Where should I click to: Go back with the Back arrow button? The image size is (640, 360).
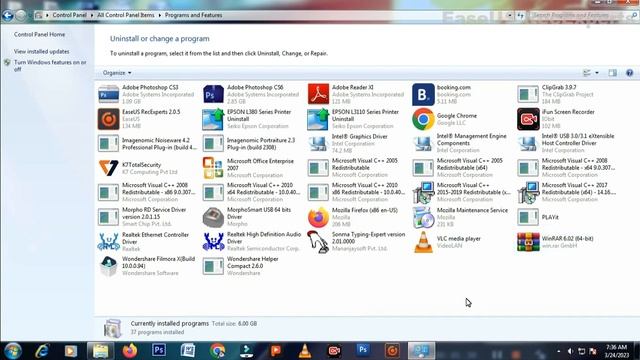7,16
